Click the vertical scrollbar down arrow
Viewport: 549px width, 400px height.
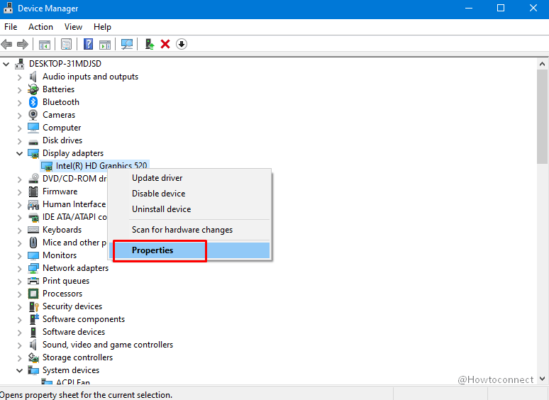542,379
